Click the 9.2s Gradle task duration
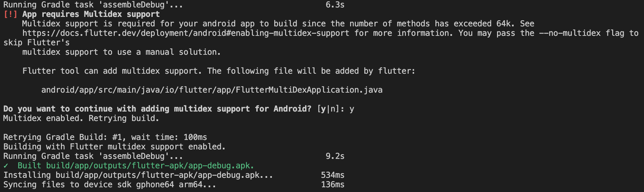 pyautogui.click(x=335, y=156)
